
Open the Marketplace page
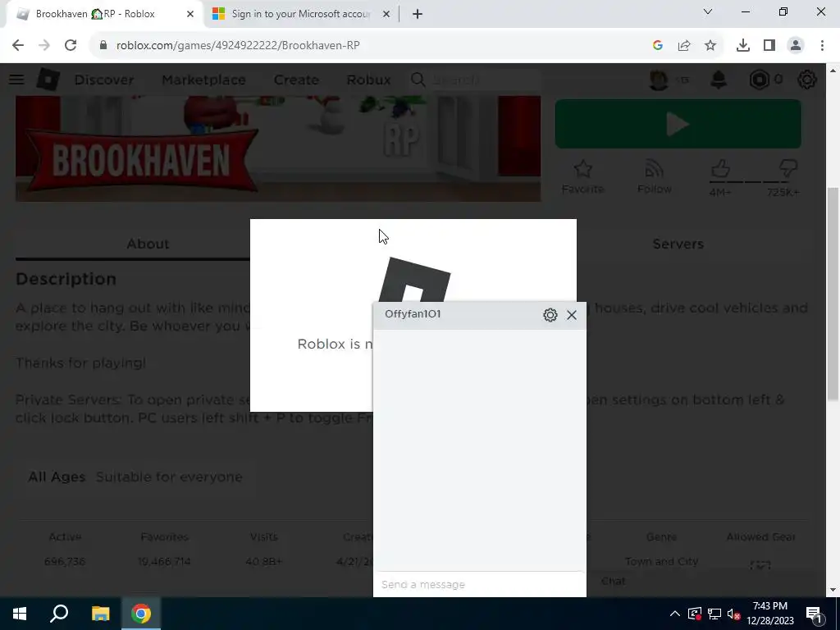click(x=203, y=80)
